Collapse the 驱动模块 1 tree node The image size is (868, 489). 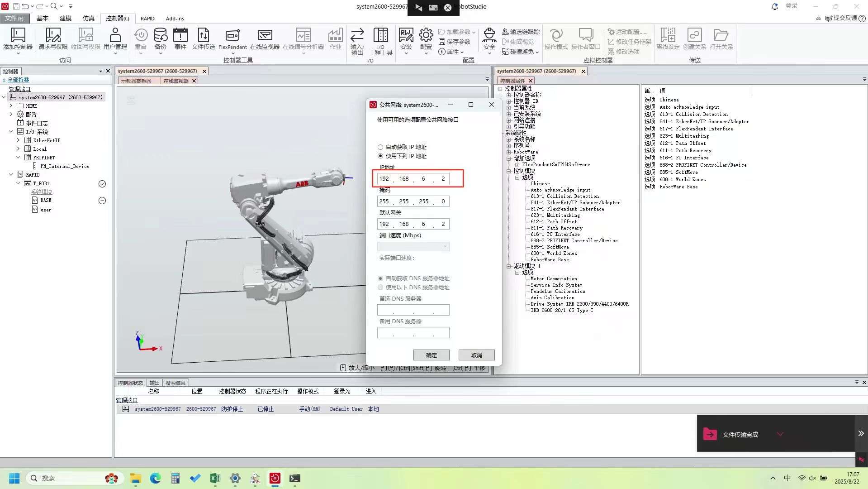[x=508, y=266]
